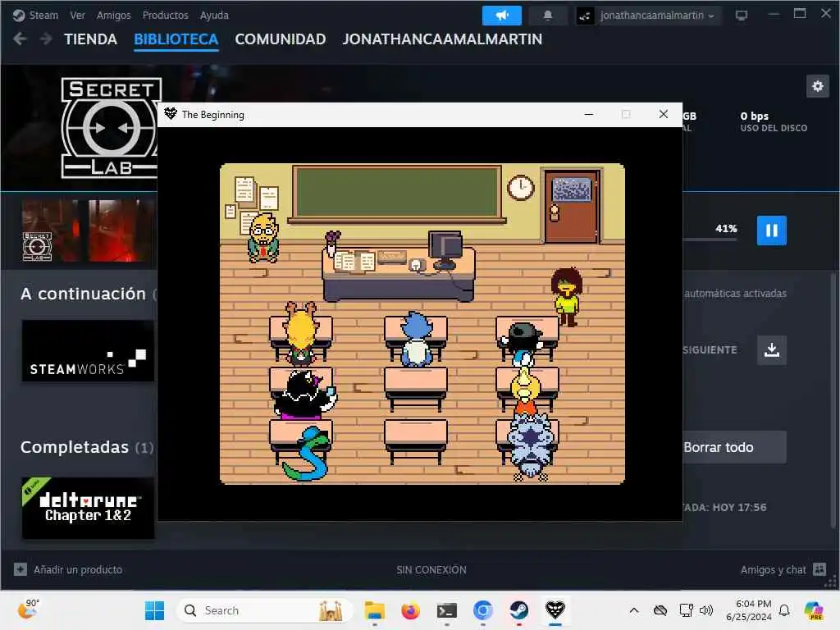Click the USO DEL DISCO stat
Viewport: 840px width, 630px height.
point(773,122)
